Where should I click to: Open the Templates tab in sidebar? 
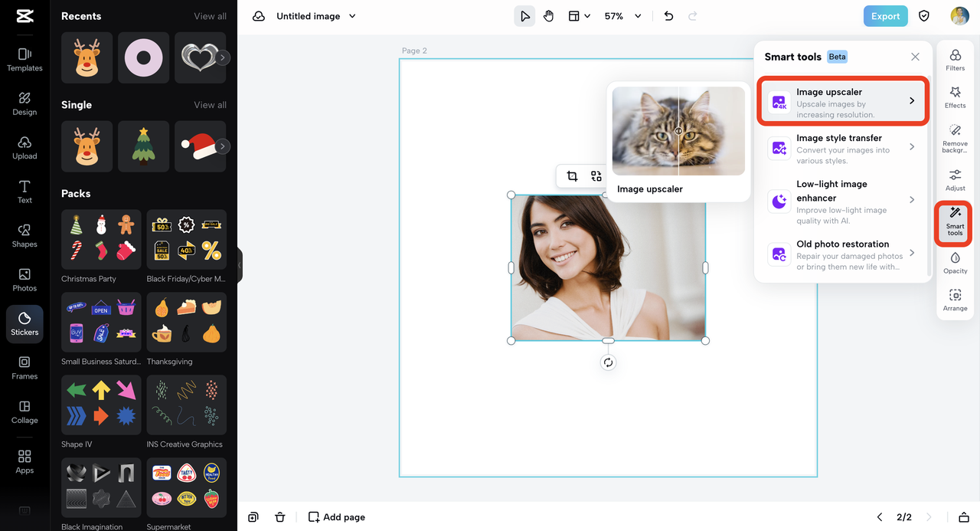coord(24,59)
